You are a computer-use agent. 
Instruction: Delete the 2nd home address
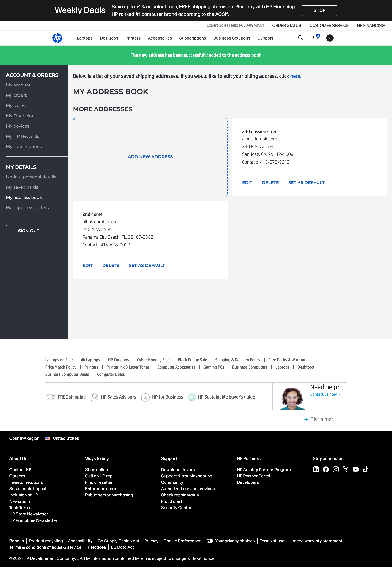tap(111, 265)
